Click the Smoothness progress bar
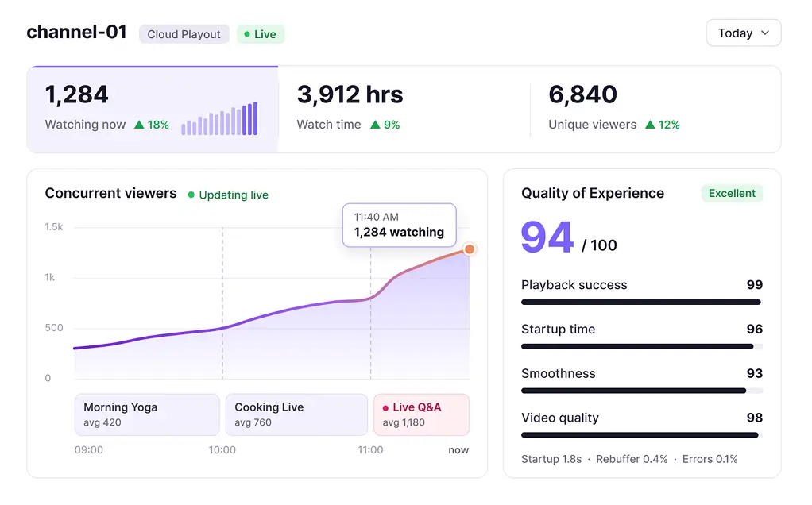 tap(642, 391)
